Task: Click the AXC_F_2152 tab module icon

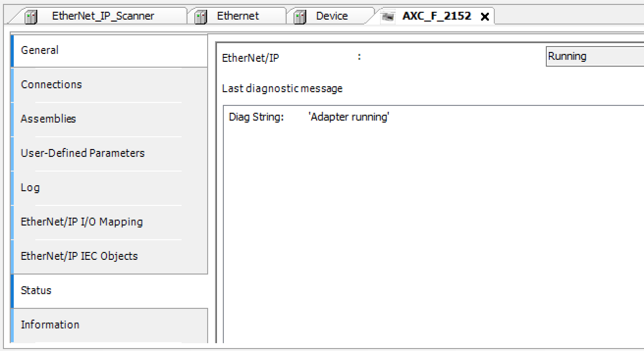Action: click(388, 17)
